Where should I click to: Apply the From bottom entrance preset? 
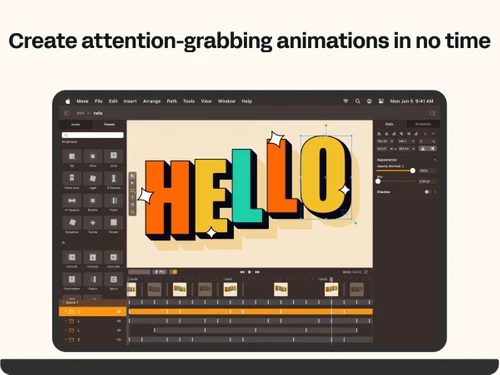[x=72, y=279]
